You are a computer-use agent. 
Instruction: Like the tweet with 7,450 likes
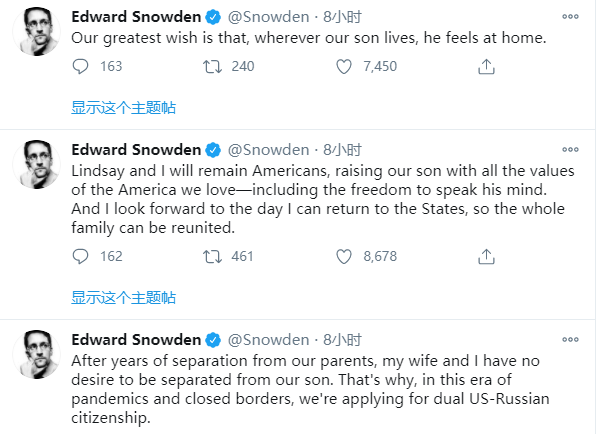tap(344, 67)
